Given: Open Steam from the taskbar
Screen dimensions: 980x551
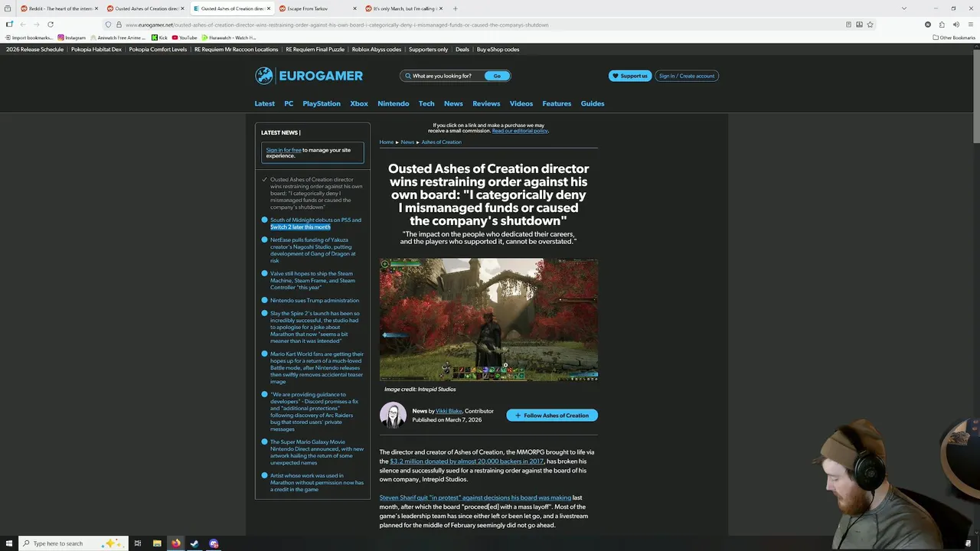Looking at the screenshot, I should click(194, 543).
